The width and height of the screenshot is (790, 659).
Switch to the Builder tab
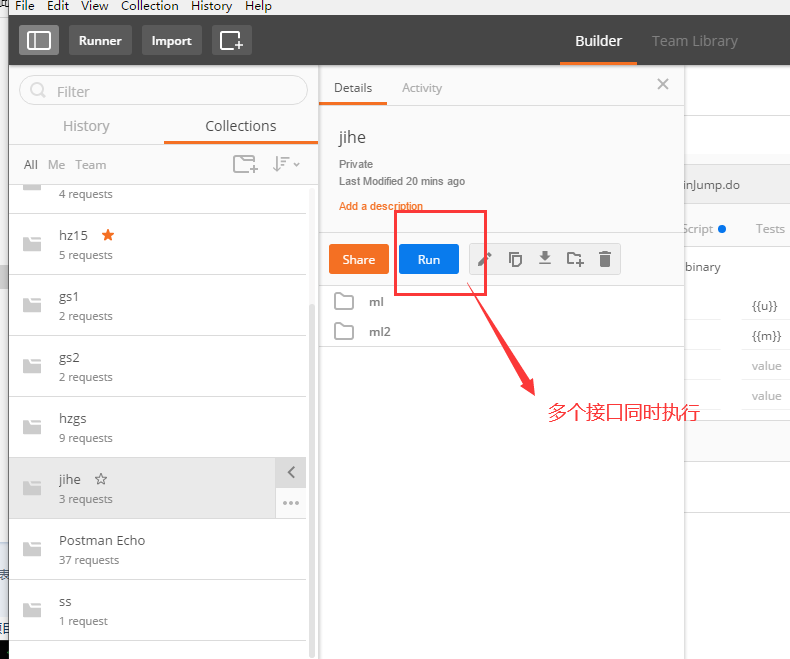[x=599, y=41]
